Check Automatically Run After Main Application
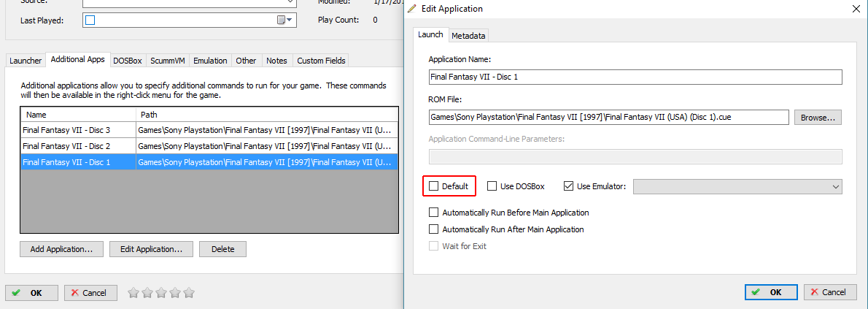 pyautogui.click(x=434, y=229)
